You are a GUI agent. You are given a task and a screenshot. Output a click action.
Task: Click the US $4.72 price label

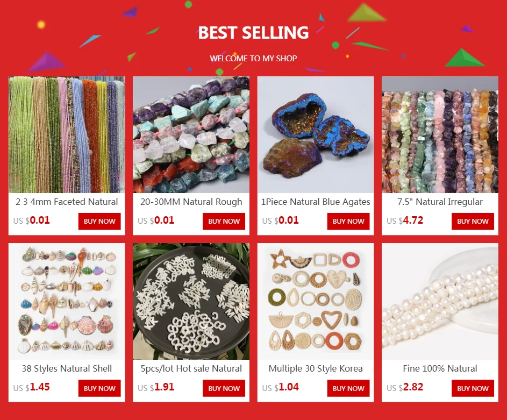[x=405, y=220]
